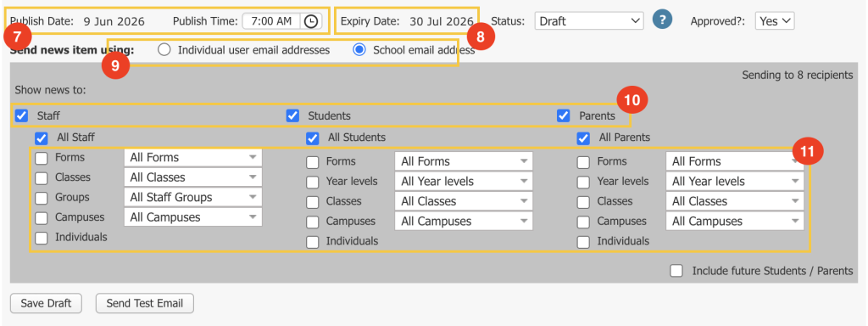The width and height of the screenshot is (868, 326).
Task: Edit the Publish Time 7:00 AM field
Action: click(271, 21)
